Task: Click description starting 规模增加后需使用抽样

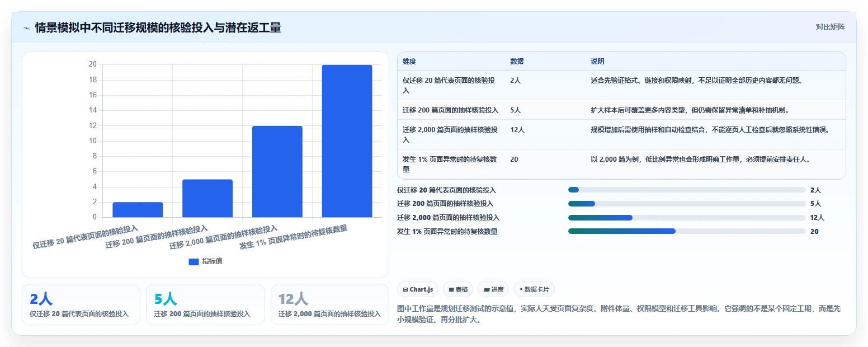Action: pyautogui.click(x=710, y=130)
